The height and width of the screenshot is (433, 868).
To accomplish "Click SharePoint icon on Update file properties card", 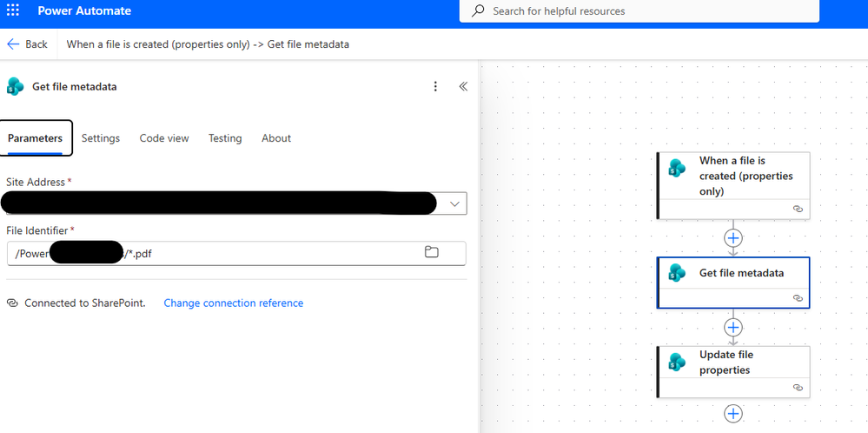I will 677,362.
